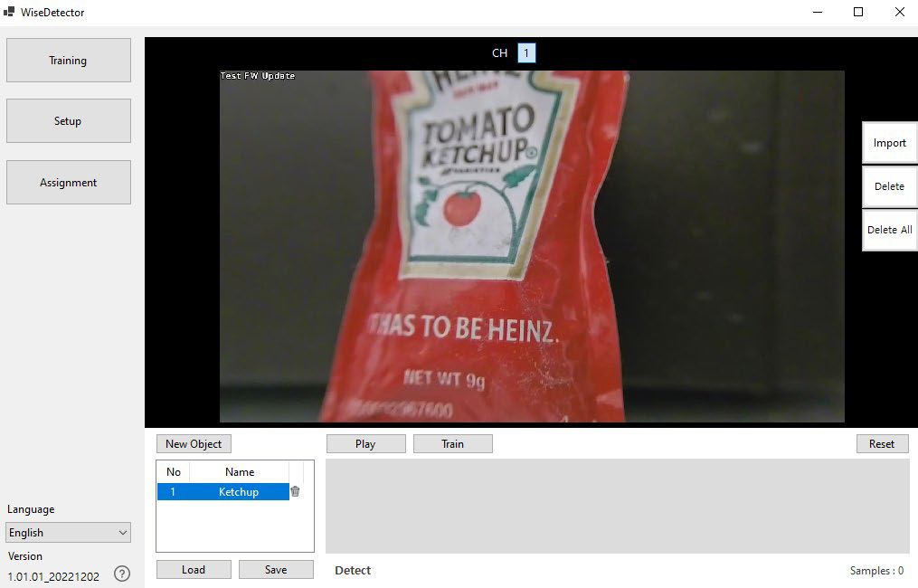The width and height of the screenshot is (918, 588).
Task: Click the empty samples panel
Action: (617, 506)
